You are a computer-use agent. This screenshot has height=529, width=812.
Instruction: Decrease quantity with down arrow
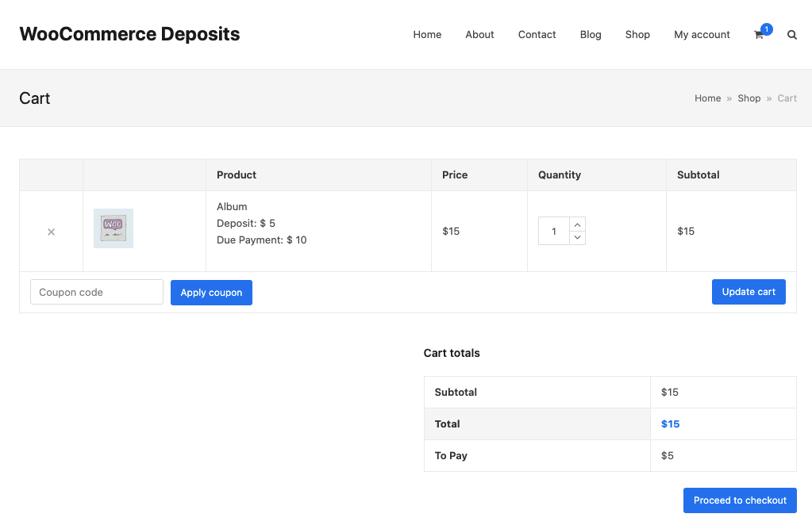pos(578,238)
